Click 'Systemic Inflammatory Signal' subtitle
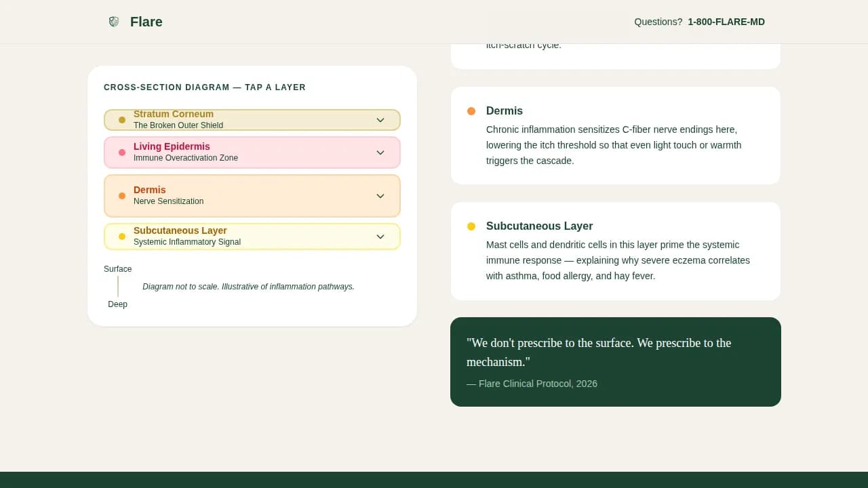 187,242
